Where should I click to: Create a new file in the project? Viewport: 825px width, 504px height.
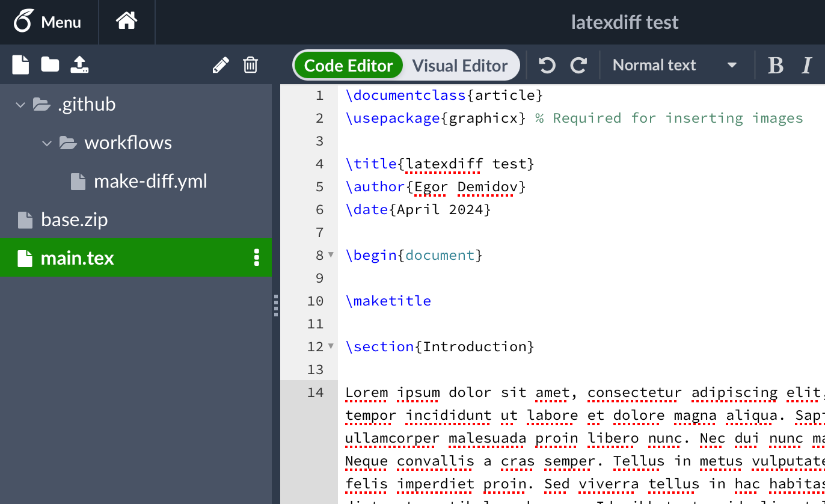(x=20, y=64)
